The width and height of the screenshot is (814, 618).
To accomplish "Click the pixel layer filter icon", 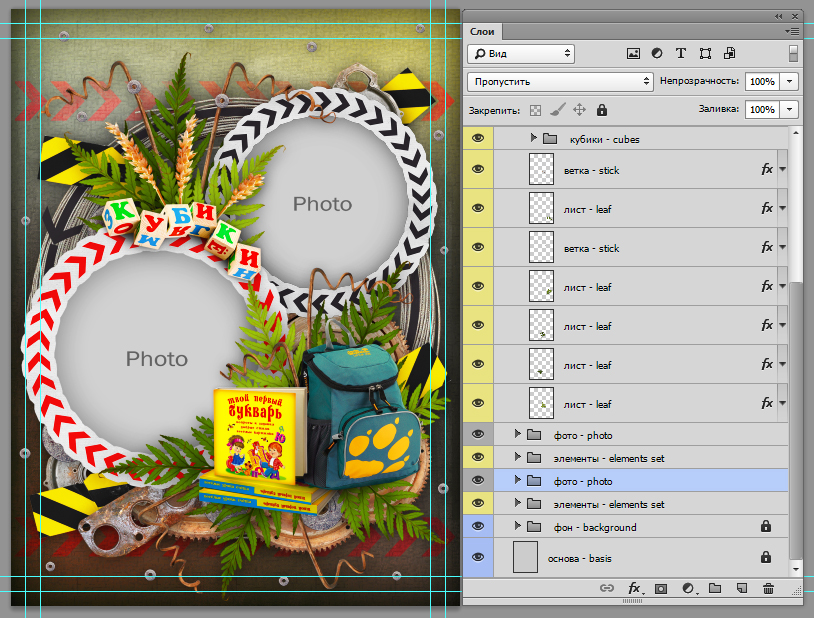I will pos(633,53).
